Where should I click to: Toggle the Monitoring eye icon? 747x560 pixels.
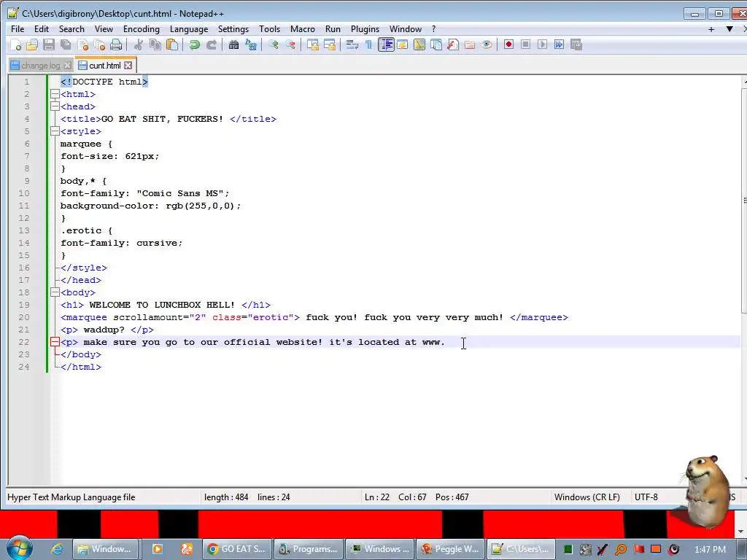click(x=487, y=44)
